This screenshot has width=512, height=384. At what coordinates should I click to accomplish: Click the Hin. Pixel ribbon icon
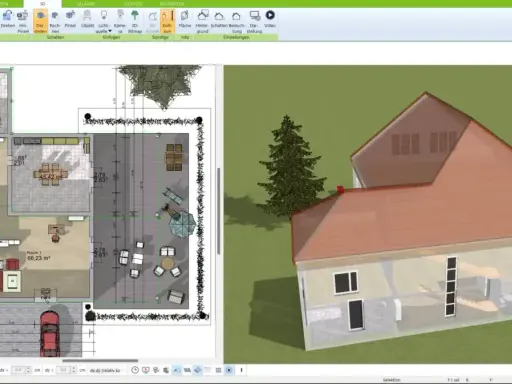coord(23,21)
